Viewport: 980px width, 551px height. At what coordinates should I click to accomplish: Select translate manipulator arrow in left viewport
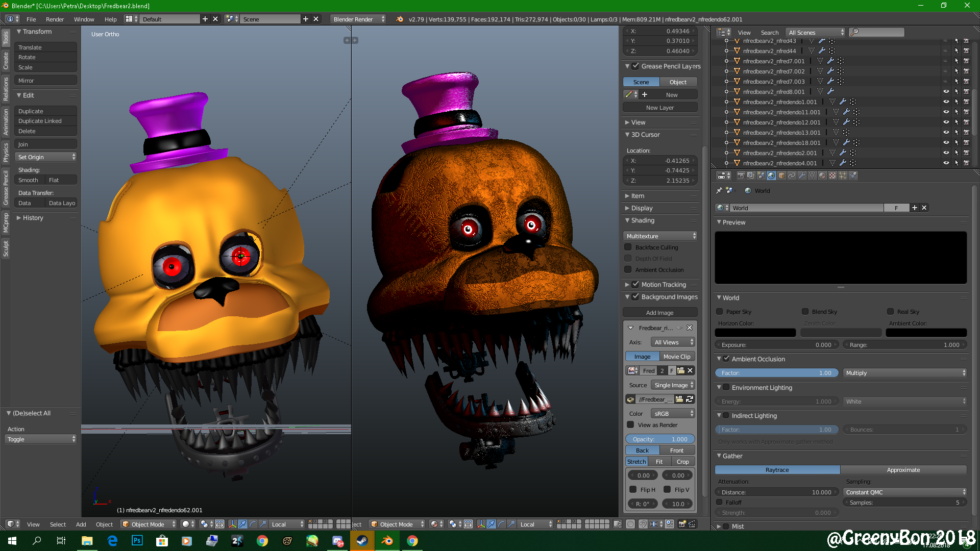click(242, 524)
